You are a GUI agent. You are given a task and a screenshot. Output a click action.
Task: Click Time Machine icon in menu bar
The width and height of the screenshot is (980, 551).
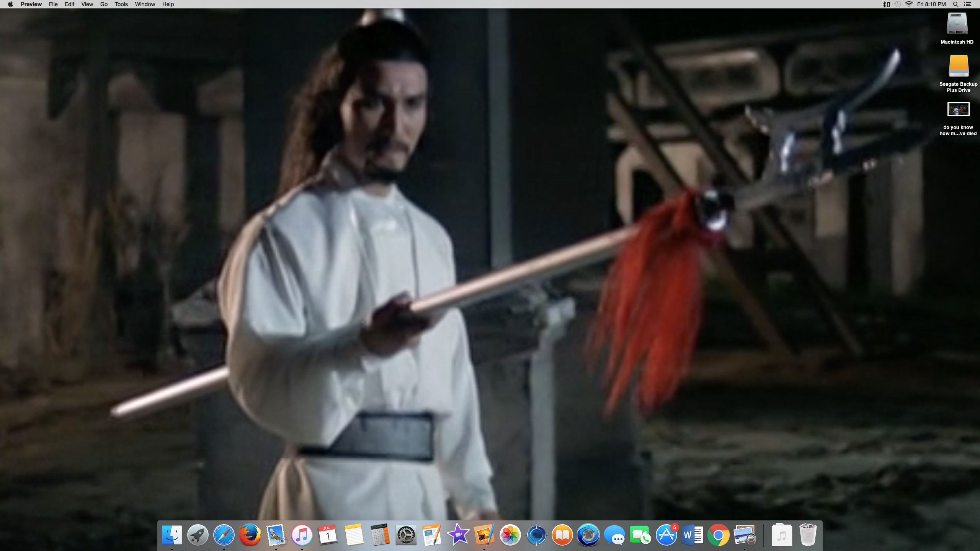pyautogui.click(x=897, y=4)
